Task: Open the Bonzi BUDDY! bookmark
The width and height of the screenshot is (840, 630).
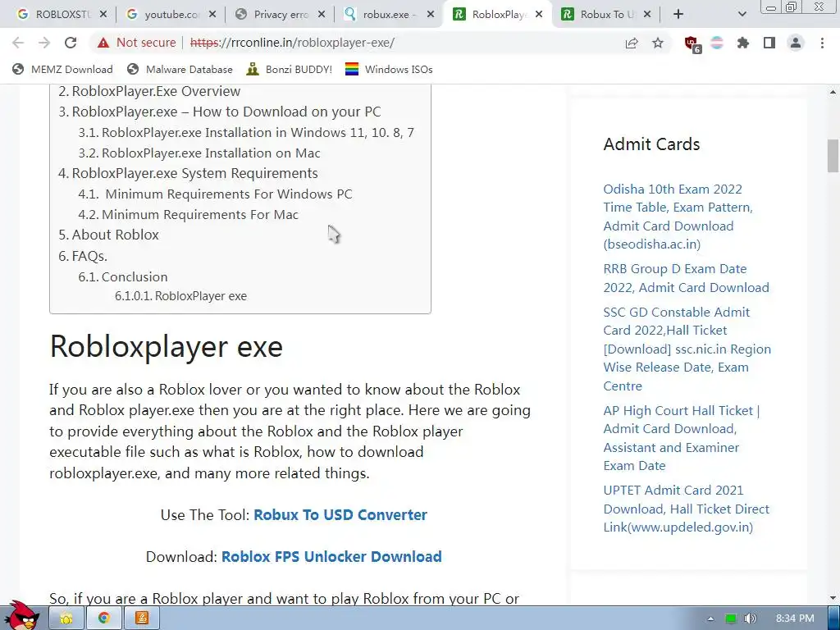Action: [x=290, y=69]
